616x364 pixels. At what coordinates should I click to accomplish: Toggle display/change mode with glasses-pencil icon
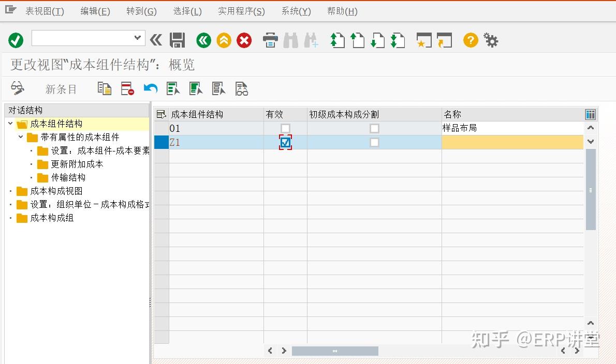[17, 88]
